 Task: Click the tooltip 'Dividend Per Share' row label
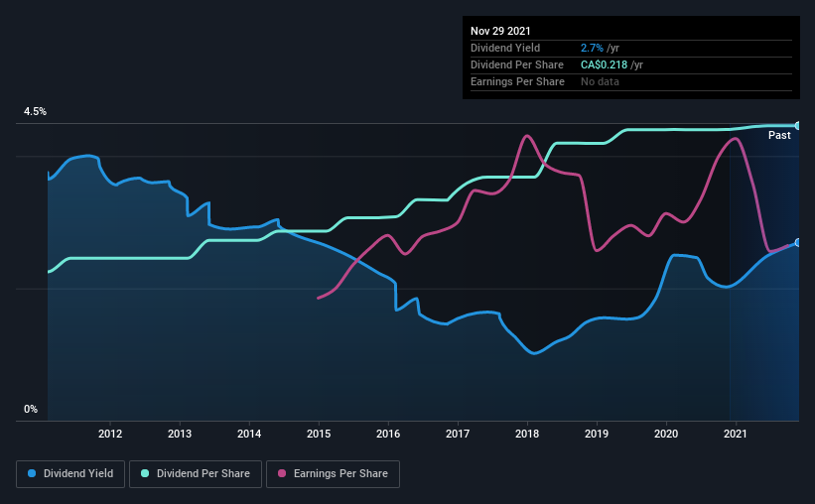516,64
